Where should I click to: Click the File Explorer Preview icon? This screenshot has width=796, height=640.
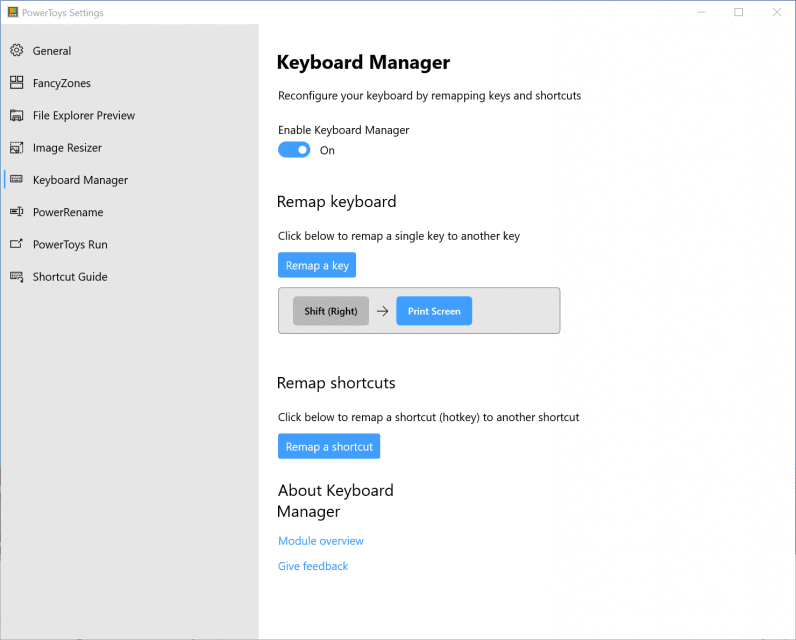(17, 115)
